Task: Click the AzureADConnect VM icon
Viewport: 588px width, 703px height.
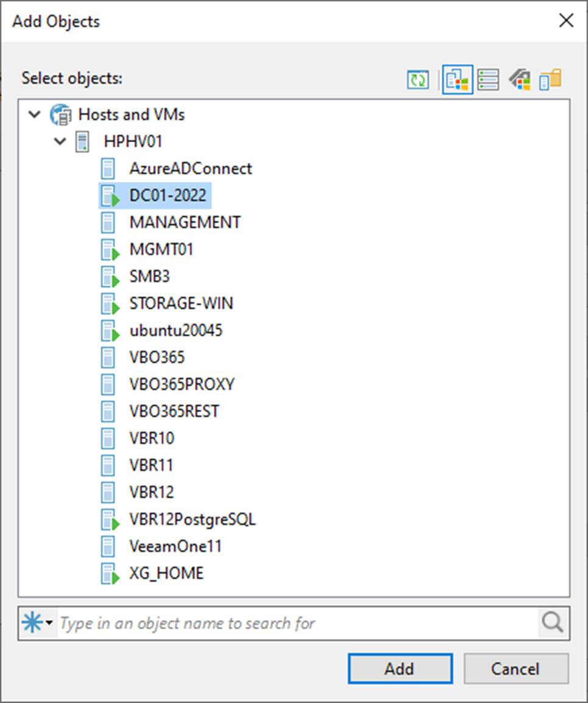Action: [x=108, y=168]
